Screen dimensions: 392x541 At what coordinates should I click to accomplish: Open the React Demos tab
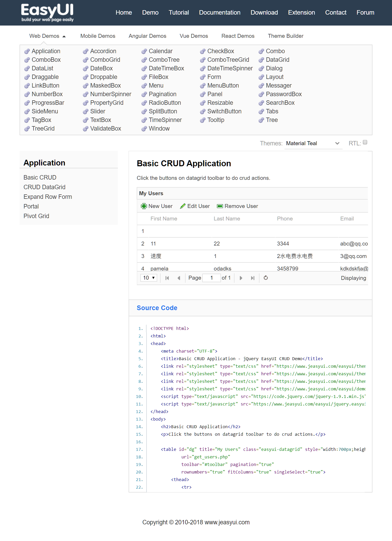pos(238,36)
